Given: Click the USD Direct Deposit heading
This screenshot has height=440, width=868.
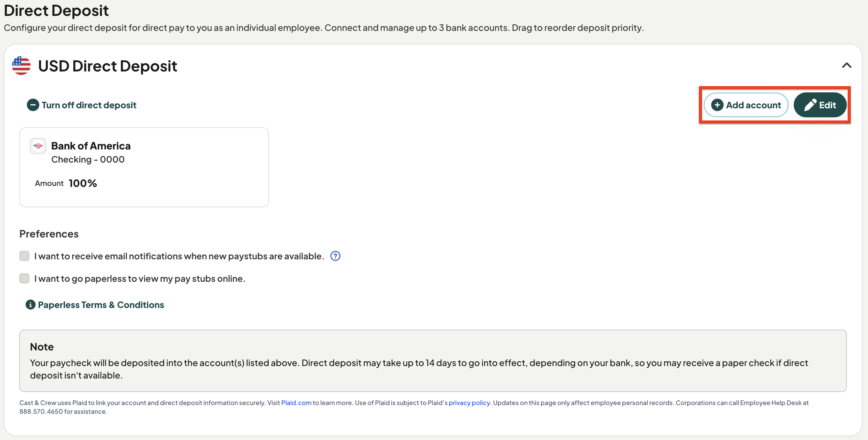Looking at the screenshot, I should pyautogui.click(x=108, y=66).
